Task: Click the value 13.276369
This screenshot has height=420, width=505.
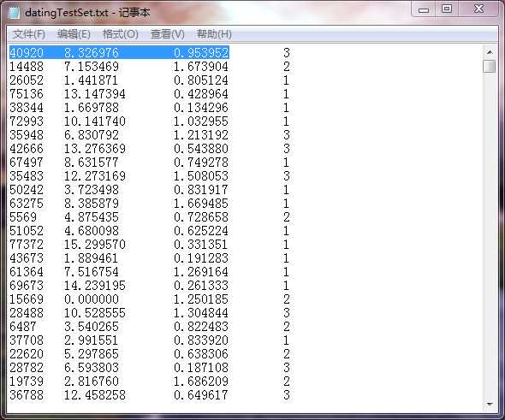Action: (x=95, y=149)
